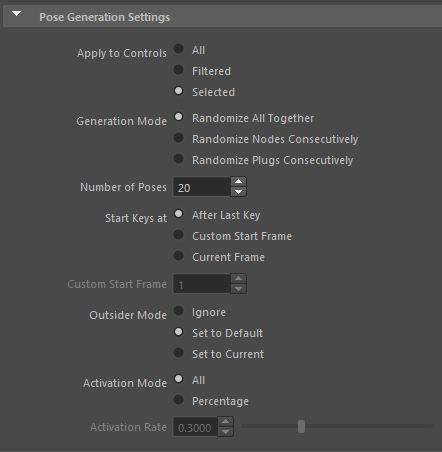The width and height of the screenshot is (442, 452).
Task: Increase Number of Poses with up arrow
Action: (x=238, y=182)
